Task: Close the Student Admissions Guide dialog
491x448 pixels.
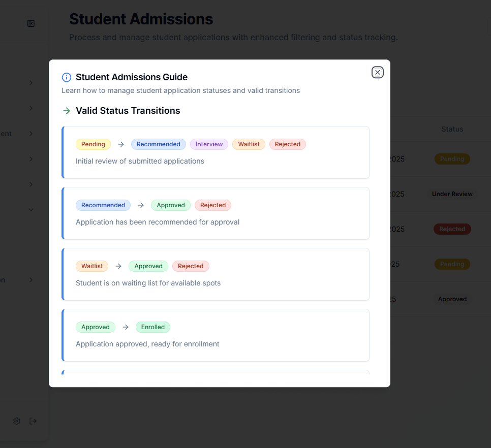Action: tap(377, 72)
